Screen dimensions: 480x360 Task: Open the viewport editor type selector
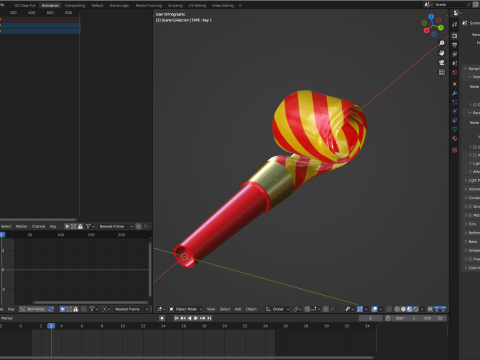[161, 309]
